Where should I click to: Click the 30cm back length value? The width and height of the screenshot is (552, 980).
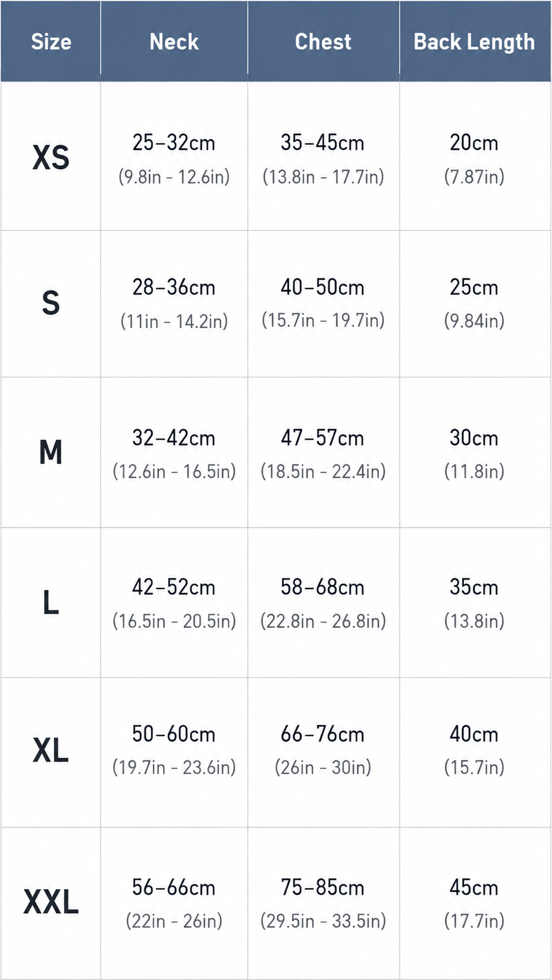click(474, 438)
